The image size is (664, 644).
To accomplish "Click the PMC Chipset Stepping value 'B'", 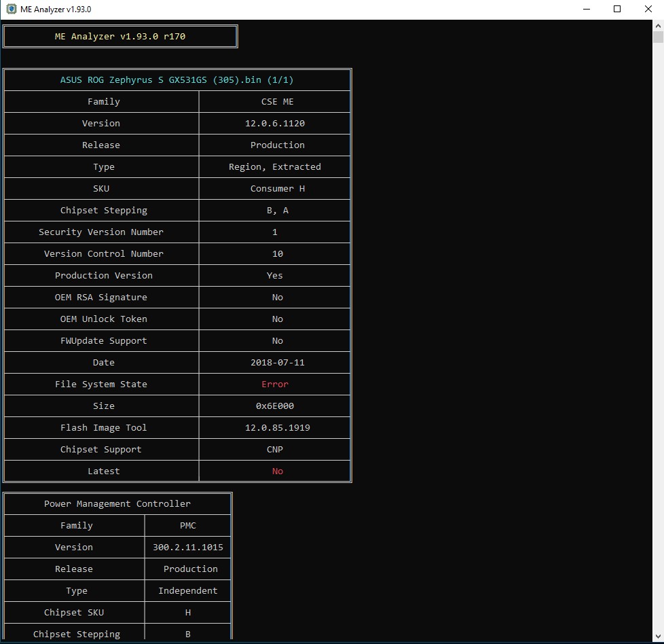I will [x=188, y=634].
